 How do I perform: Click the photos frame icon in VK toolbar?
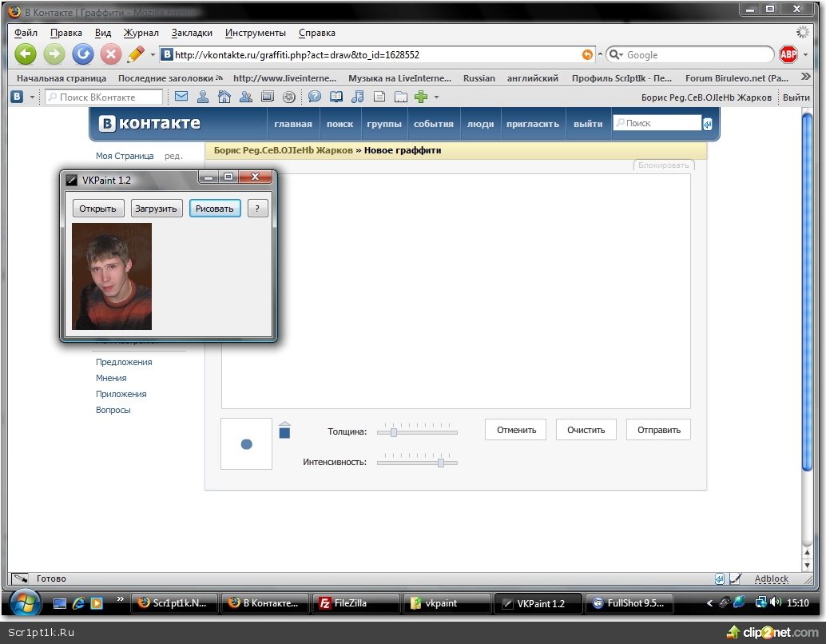click(x=268, y=97)
